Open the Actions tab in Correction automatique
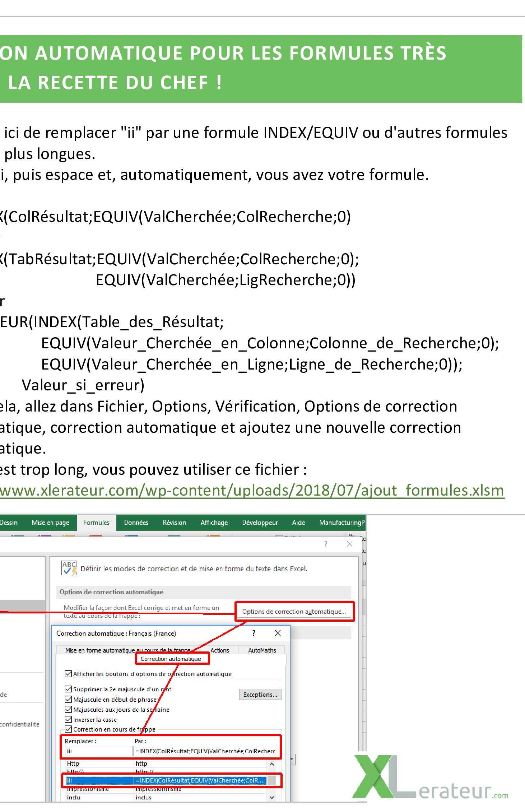The width and height of the screenshot is (525, 812). point(219,650)
